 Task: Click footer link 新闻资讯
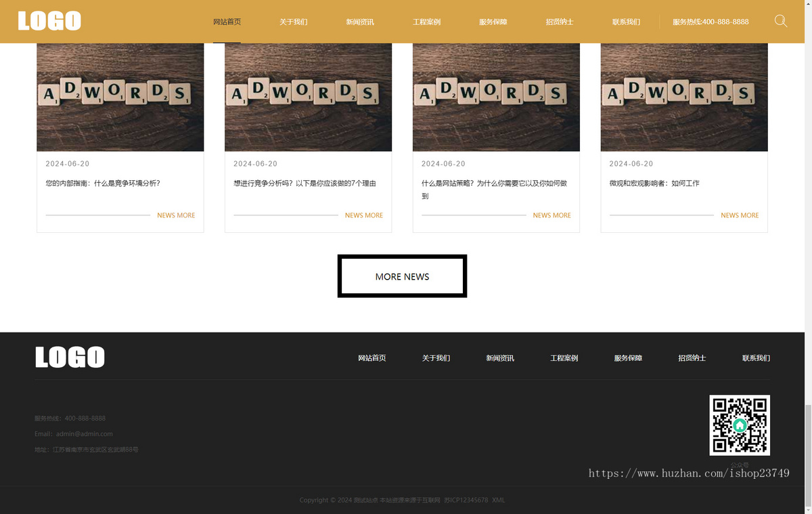coord(500,358)
